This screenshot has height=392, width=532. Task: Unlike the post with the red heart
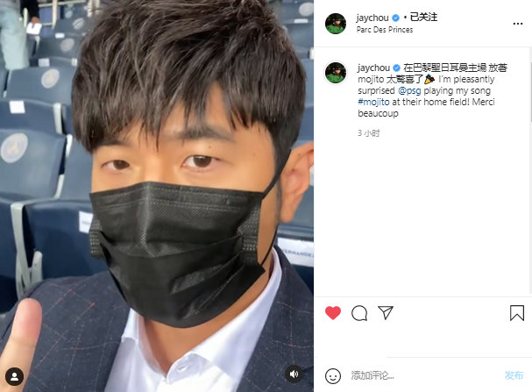click(x=333, y=313)
